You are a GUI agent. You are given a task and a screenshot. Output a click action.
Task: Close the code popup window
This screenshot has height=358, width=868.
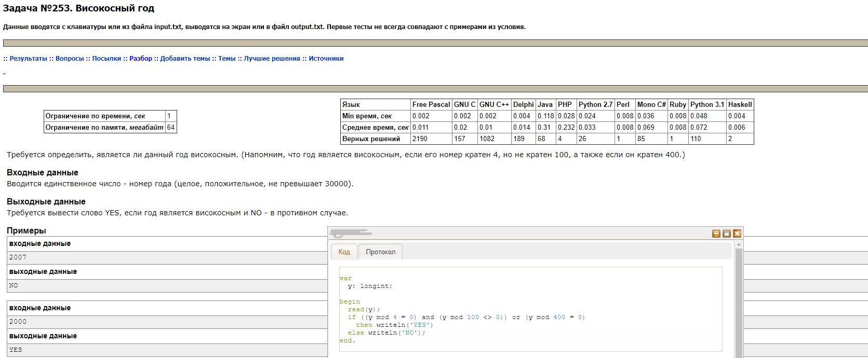tap(737, 233)
